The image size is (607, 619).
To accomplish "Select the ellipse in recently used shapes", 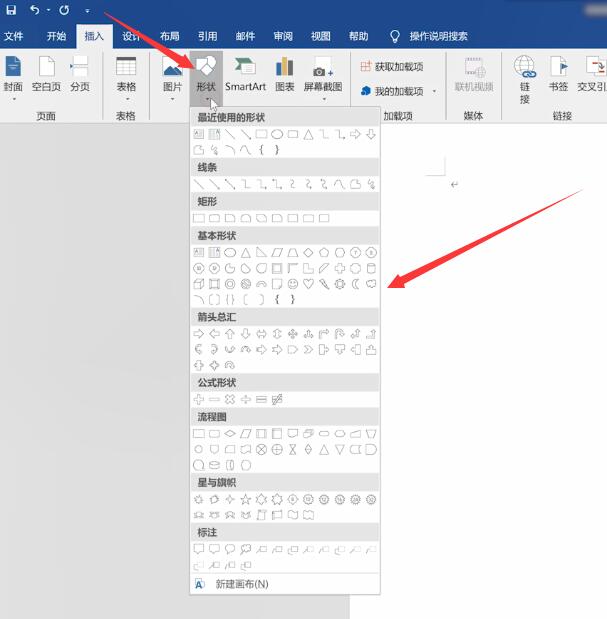I will tap(277, 135).
